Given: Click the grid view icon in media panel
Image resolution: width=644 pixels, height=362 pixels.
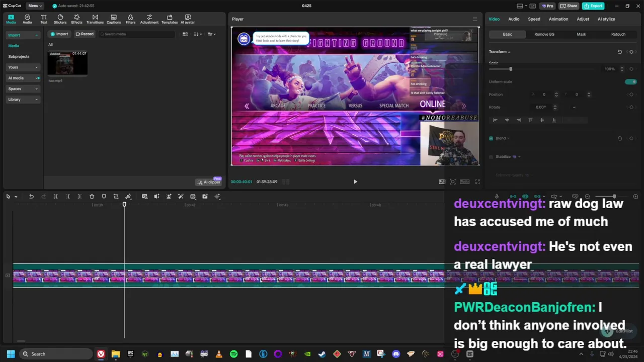Looking at the screenshot, I should coord(185,34).
